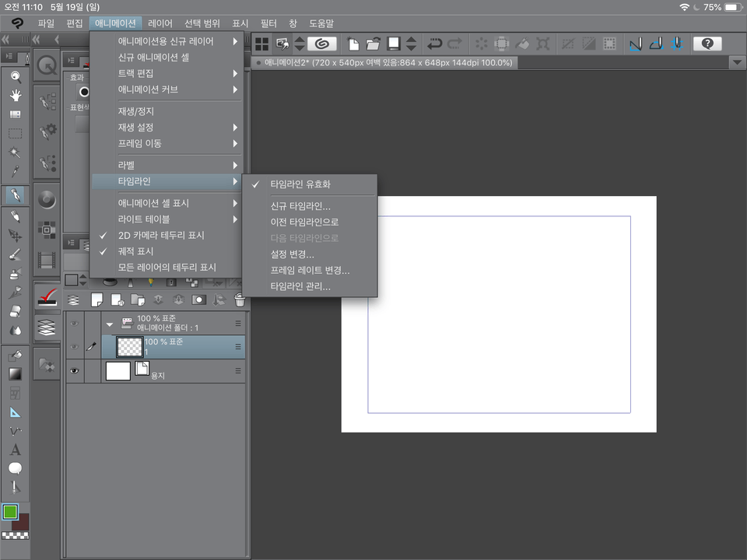Open canvas tab dropdown arrow at far right
This screenshot has height=560, width=747.
point(737,63)
